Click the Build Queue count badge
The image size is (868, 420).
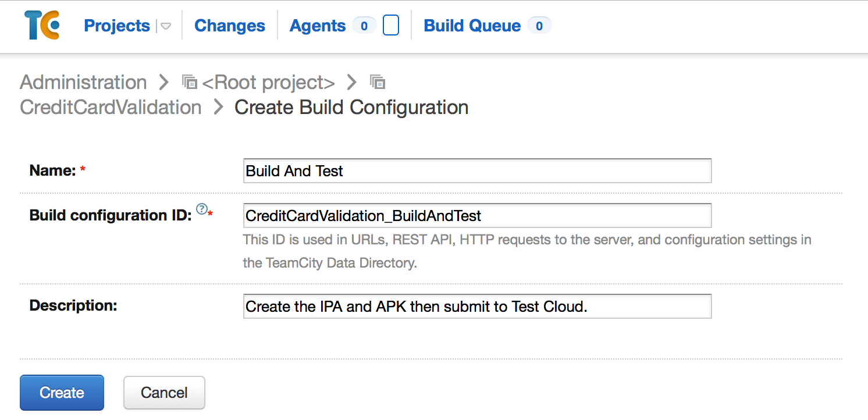point(539,26)
